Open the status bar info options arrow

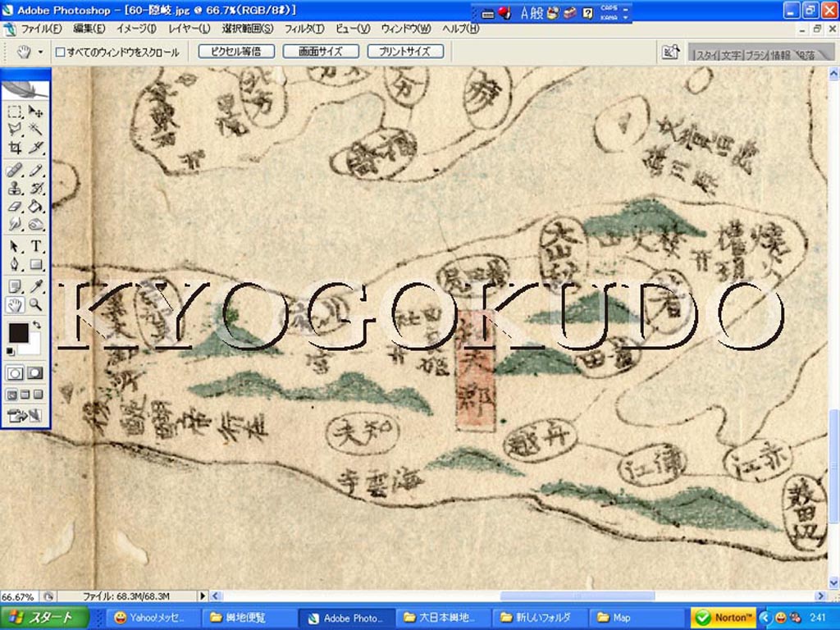pos(203,596)
